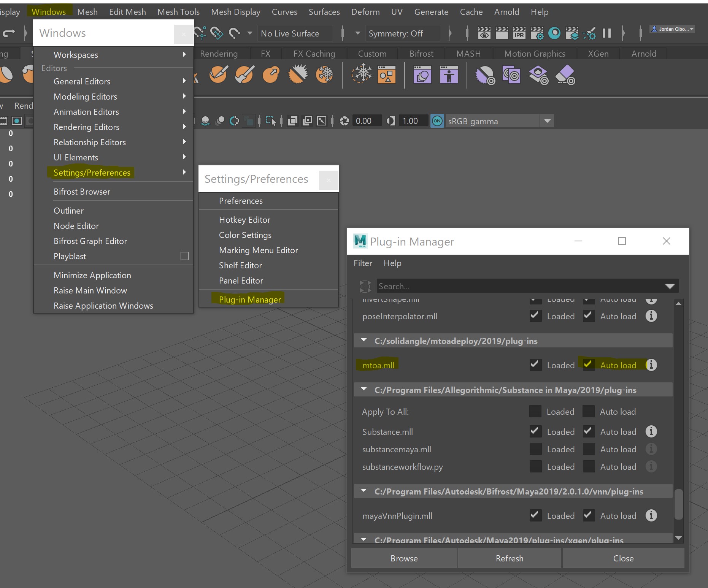The height and width of the screenshot is (588, 708).
Task: Click the gamma contrast half-circle icon
Action: (391, 121)
